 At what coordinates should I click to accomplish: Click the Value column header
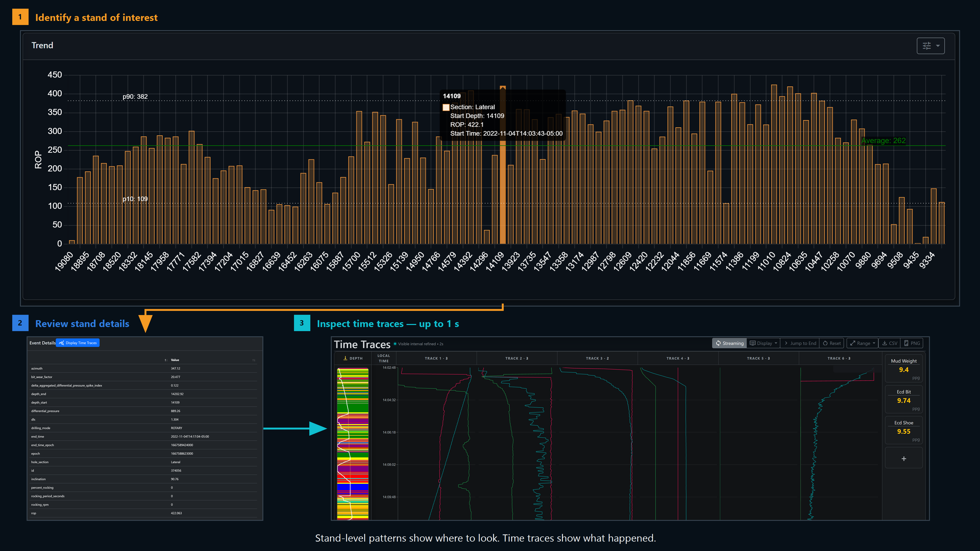point(175,360)
